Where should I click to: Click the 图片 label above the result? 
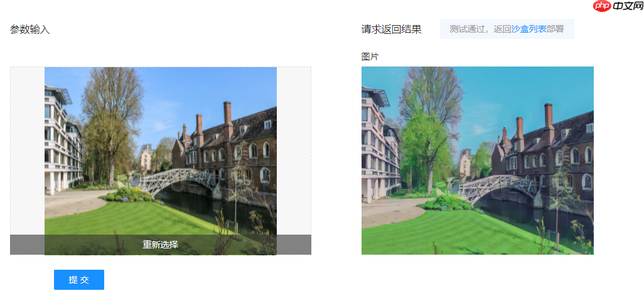click(x=370, y=56)
